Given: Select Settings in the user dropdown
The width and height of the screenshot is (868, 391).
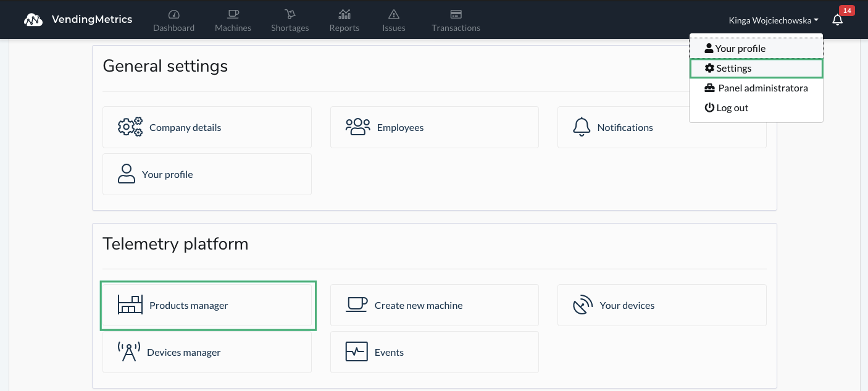Looking at the screenshot, I should (756, 68).
